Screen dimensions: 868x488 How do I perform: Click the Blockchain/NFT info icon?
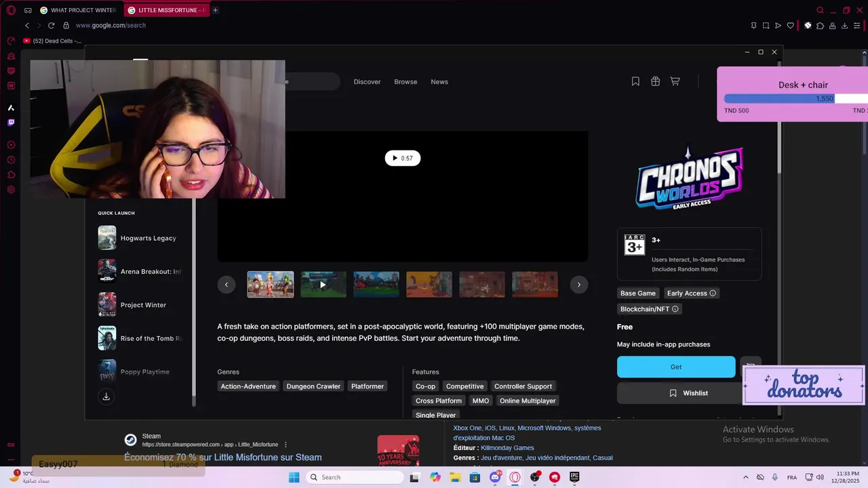[675, 309]
